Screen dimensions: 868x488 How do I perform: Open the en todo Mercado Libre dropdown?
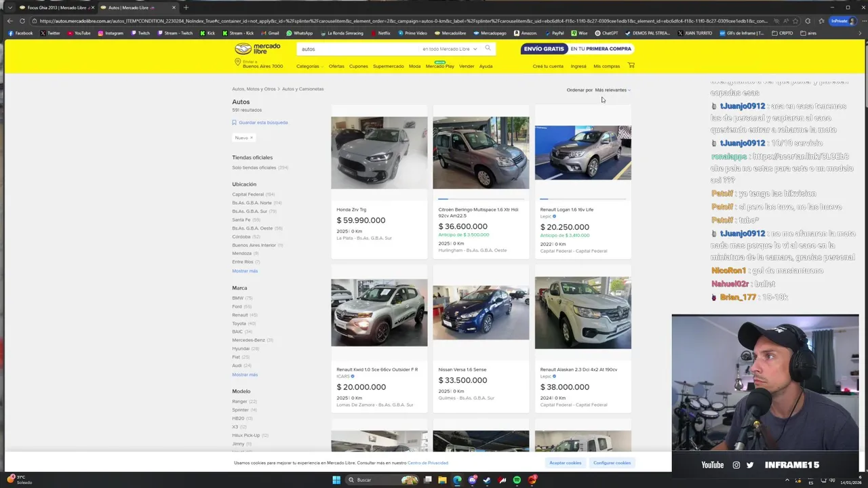click(450, 49)
